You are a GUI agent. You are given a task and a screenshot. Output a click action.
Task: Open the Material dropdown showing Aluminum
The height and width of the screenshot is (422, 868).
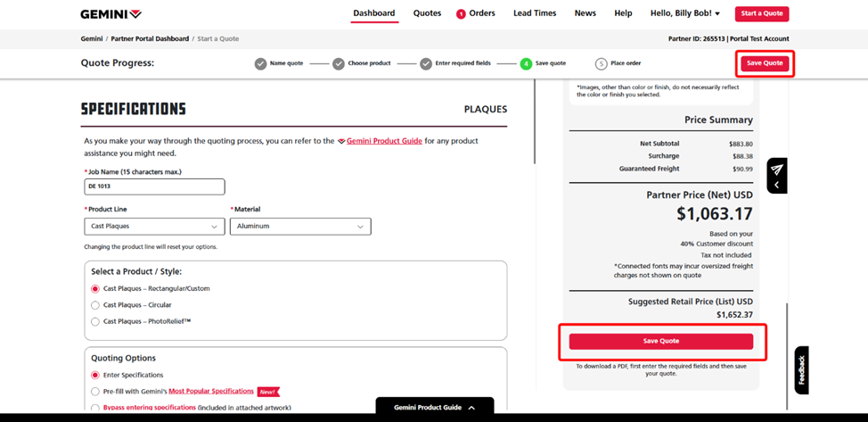(x=300, y=227)
